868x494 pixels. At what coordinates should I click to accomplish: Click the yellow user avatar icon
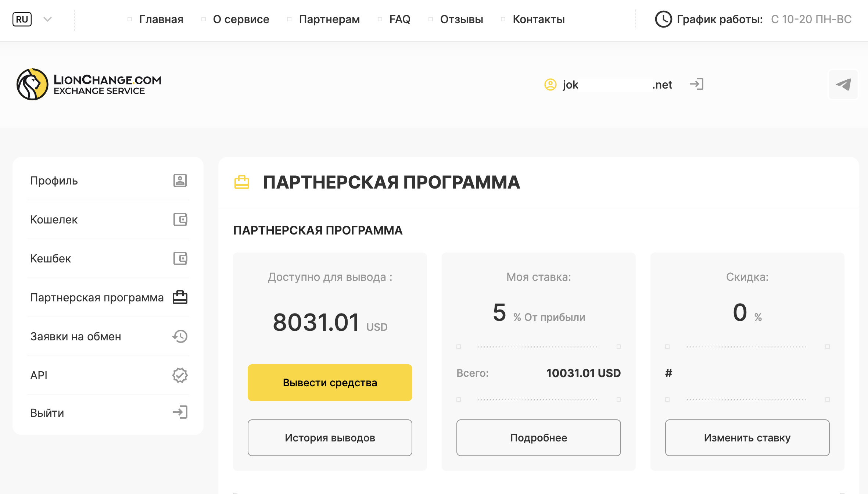pyautogui.click(x=550, y=85)
